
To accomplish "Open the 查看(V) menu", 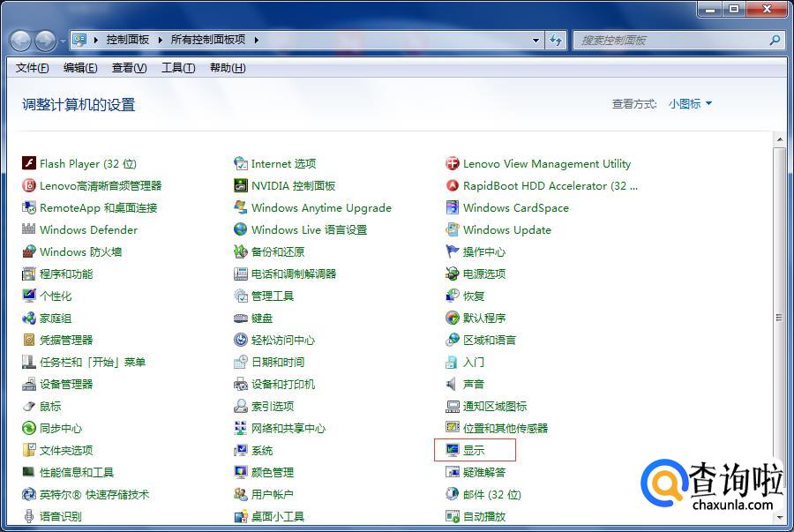I will (x=129, y=68).
